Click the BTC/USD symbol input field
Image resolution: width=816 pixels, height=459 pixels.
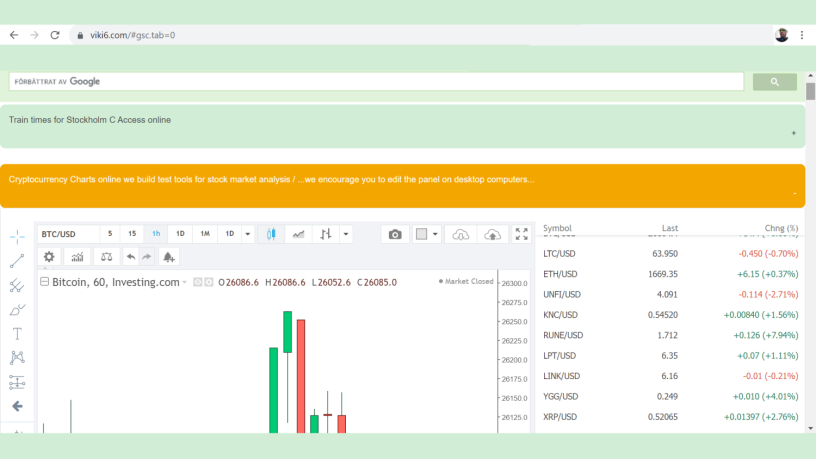68,234
